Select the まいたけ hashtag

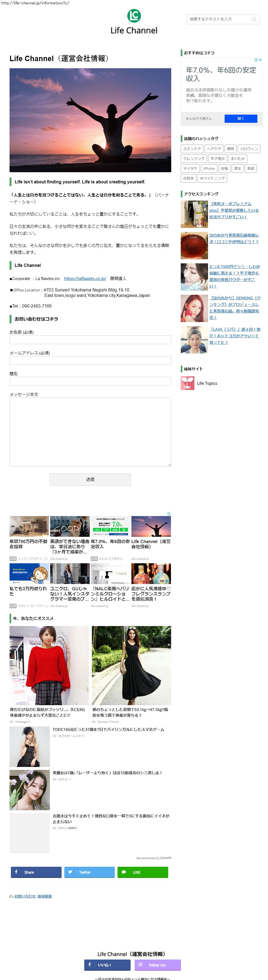pos(237,159)
